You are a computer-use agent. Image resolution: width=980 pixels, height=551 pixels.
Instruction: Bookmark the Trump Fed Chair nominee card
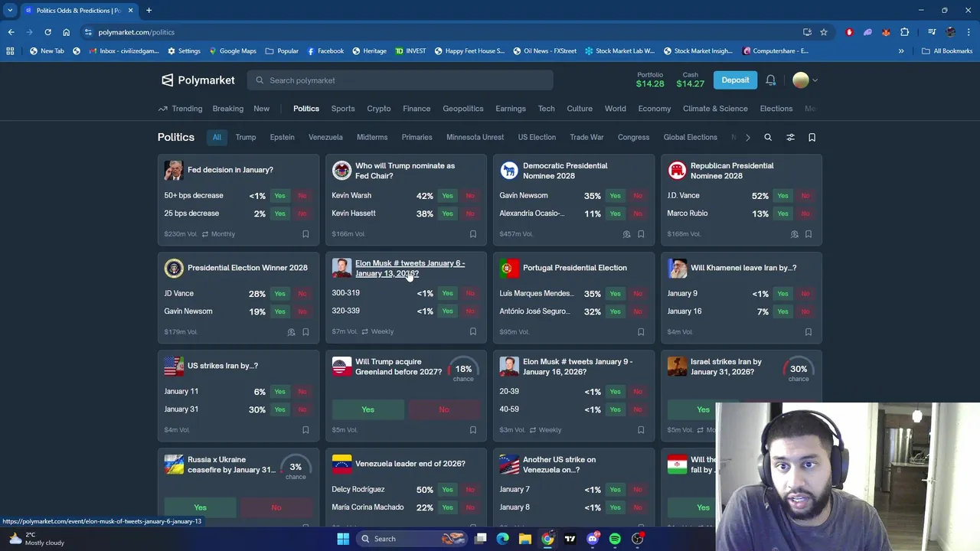pos(473,234)
